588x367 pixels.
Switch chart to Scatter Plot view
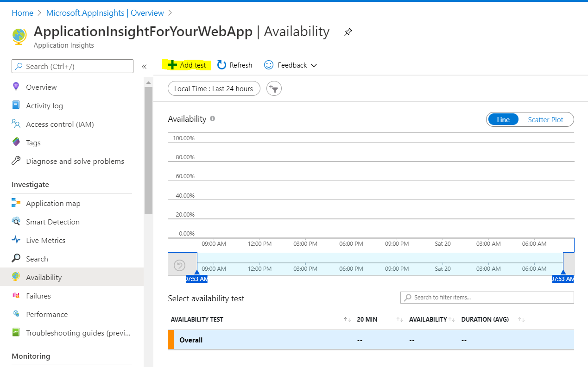[545, 120]
